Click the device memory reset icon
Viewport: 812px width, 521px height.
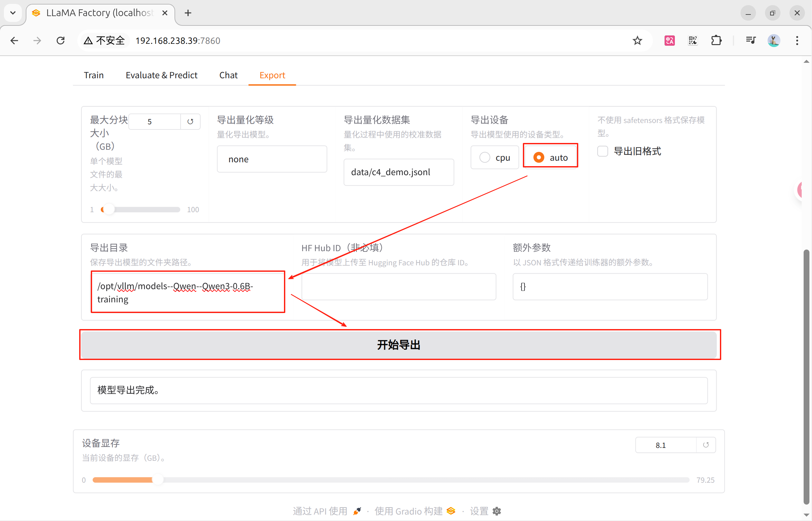[705, 445]
